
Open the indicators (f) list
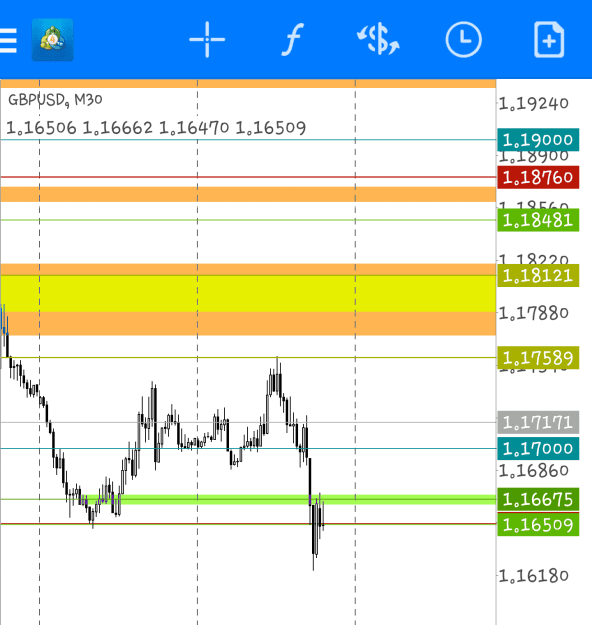(293, 39)
